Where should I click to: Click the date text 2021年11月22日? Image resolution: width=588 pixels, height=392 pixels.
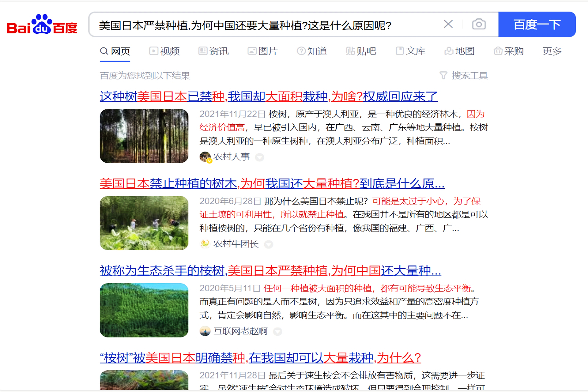pyautogui.click(x=232, y=114)
